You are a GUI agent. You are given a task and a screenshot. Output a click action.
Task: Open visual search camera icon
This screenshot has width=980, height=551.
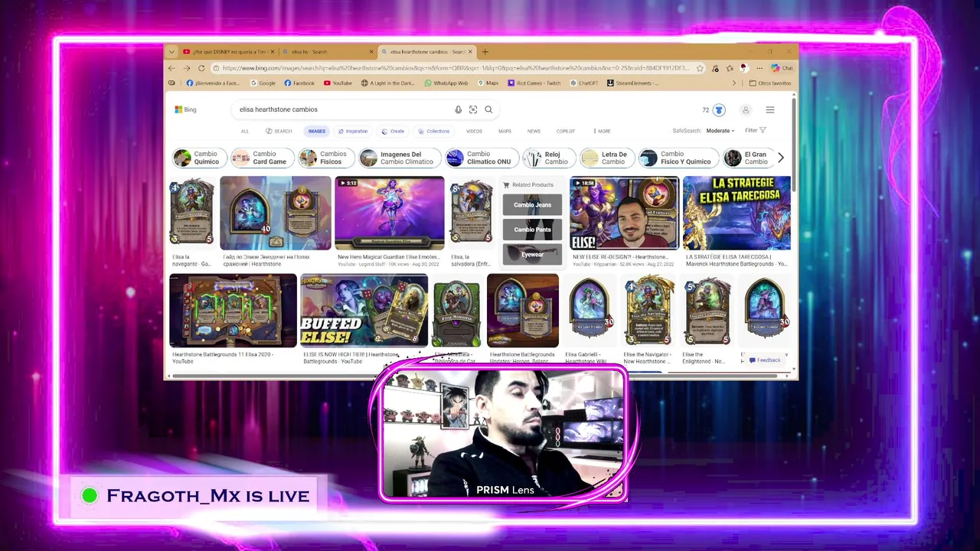point(473,109)
